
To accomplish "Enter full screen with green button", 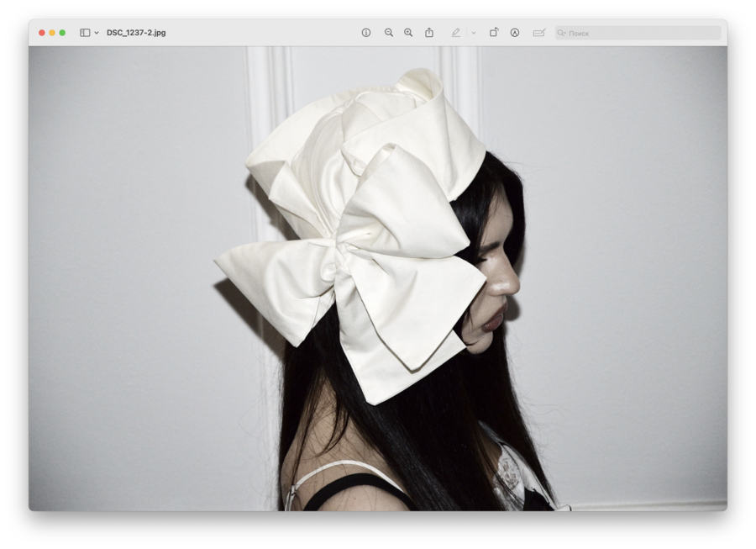I will coord(62,33).
